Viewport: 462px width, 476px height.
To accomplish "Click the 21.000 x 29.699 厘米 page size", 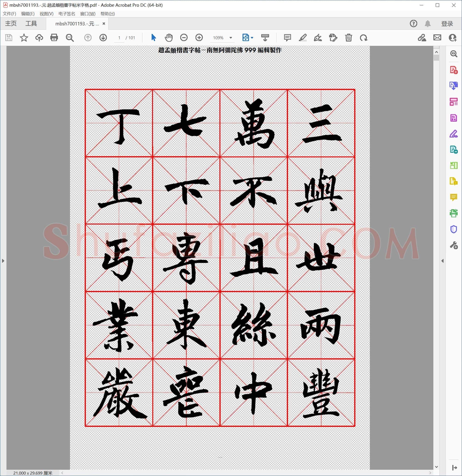I will click(x=33, y=473).
